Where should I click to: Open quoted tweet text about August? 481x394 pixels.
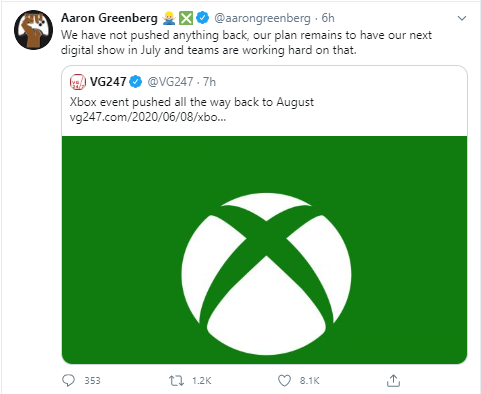192,102
